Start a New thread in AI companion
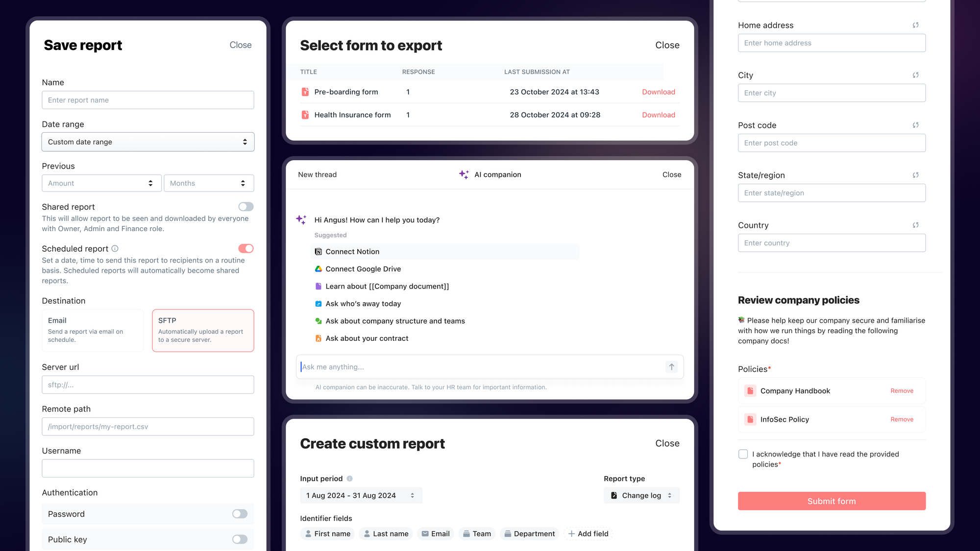 pos(317,174)
